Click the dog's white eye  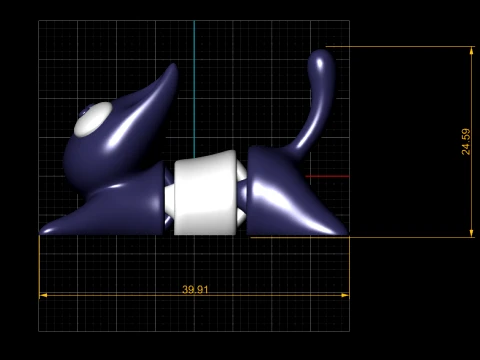coord(92,119)
